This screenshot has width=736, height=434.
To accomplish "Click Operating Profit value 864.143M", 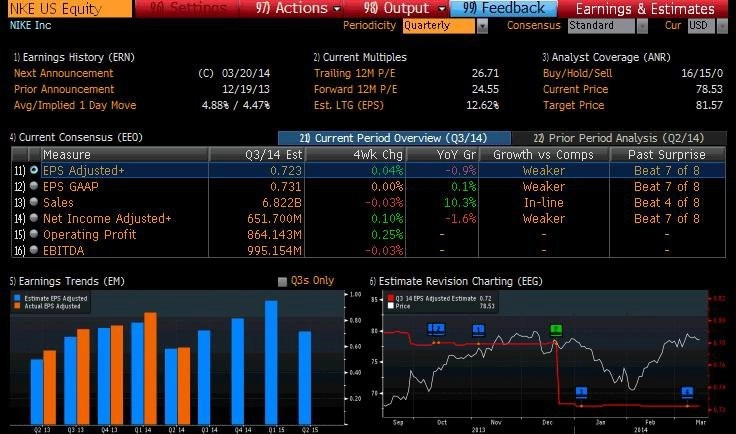I will point(275,235).
